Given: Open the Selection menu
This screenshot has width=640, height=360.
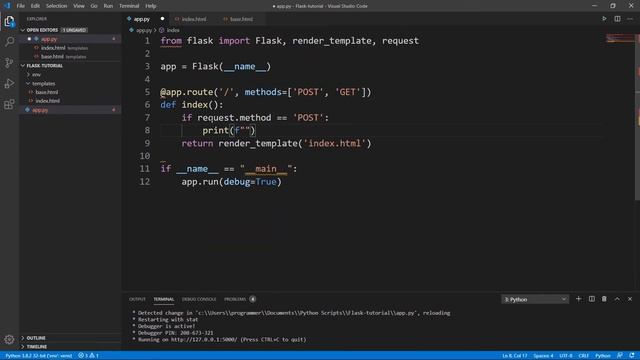Looking at the screenshot, I should [56, 6].
